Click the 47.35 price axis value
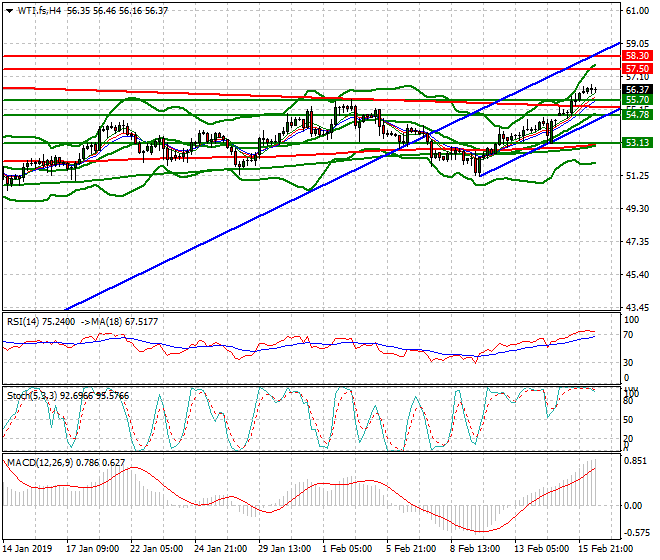Viewport: 660px width, 560px height. point(637,242)
